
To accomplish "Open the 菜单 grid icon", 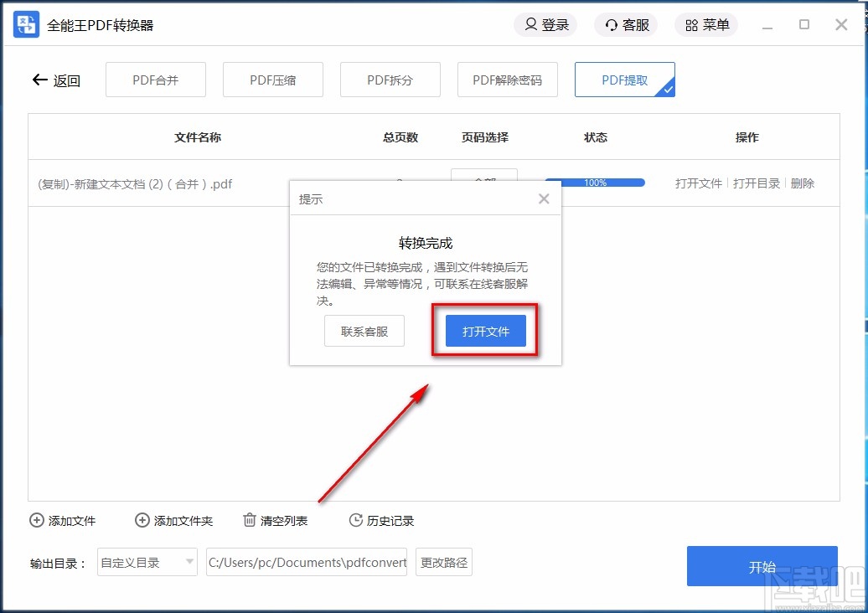I will [691, 24].
